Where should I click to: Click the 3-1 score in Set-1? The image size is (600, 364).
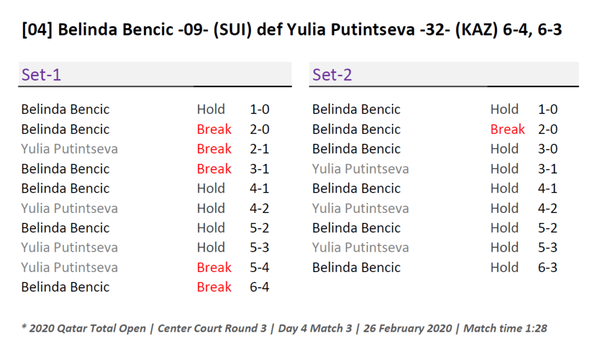(x=260, y=169)
